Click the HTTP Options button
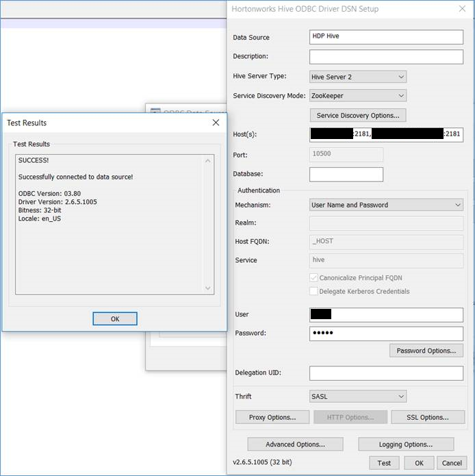 (350, 417)
